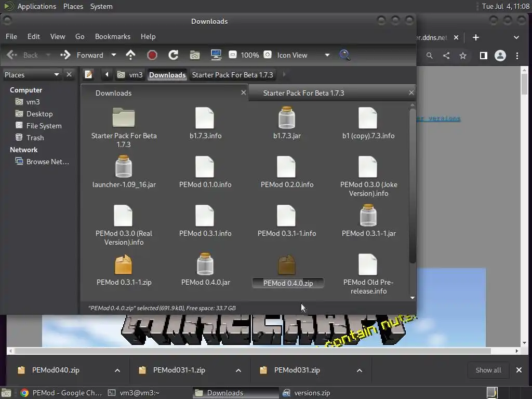Select the PEMod 0.1.0.info file icon
The width and height of the screenshot is (532, 399).
[x=205, y=167]
